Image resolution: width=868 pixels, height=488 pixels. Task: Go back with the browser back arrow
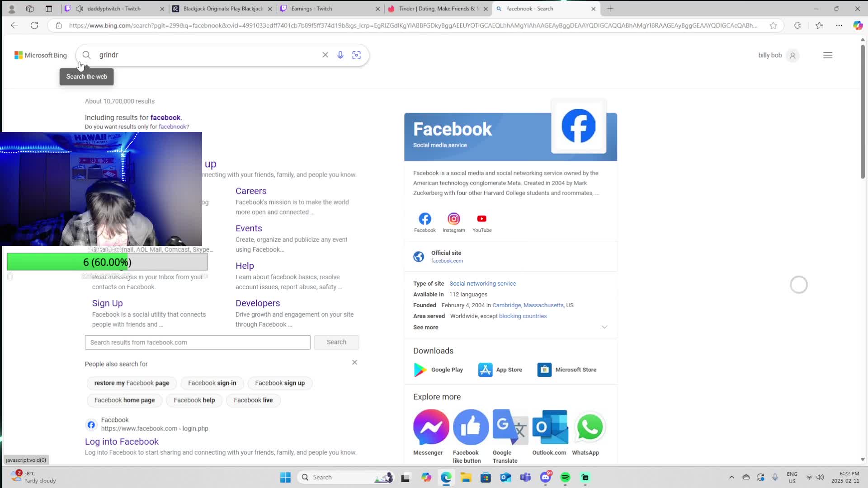[14, 25]
